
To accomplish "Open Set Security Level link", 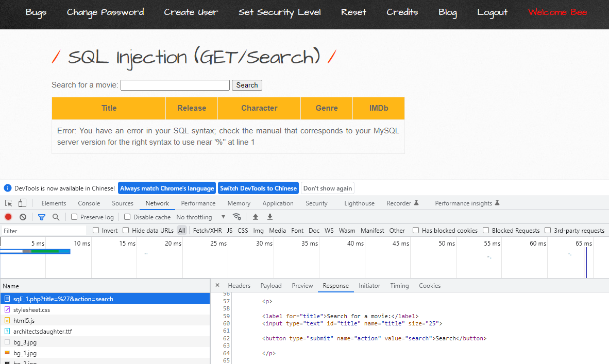I will (280, 12).
